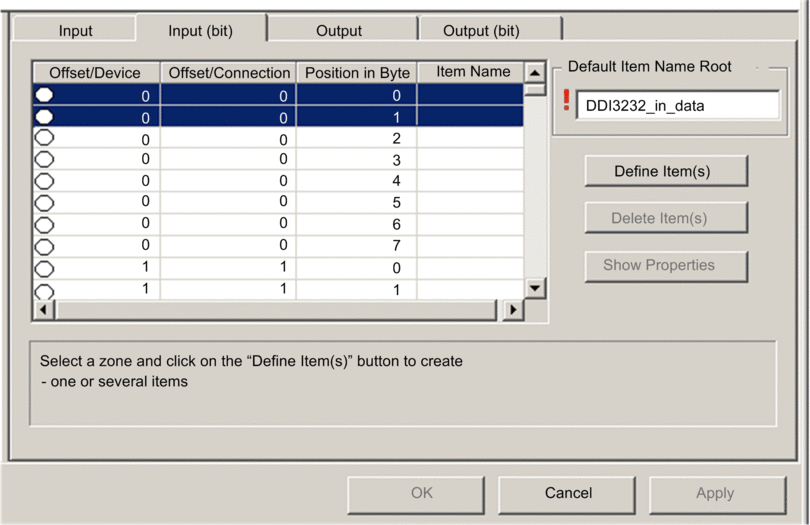Click the Item Name cell for byte position 4

click(470, 181)
